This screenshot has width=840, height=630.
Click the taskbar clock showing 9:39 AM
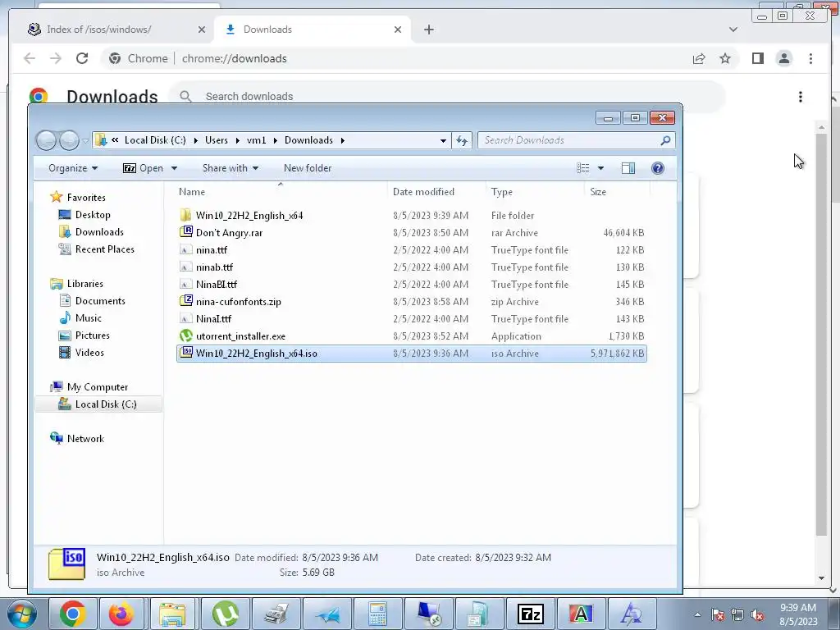coord(798,614)
